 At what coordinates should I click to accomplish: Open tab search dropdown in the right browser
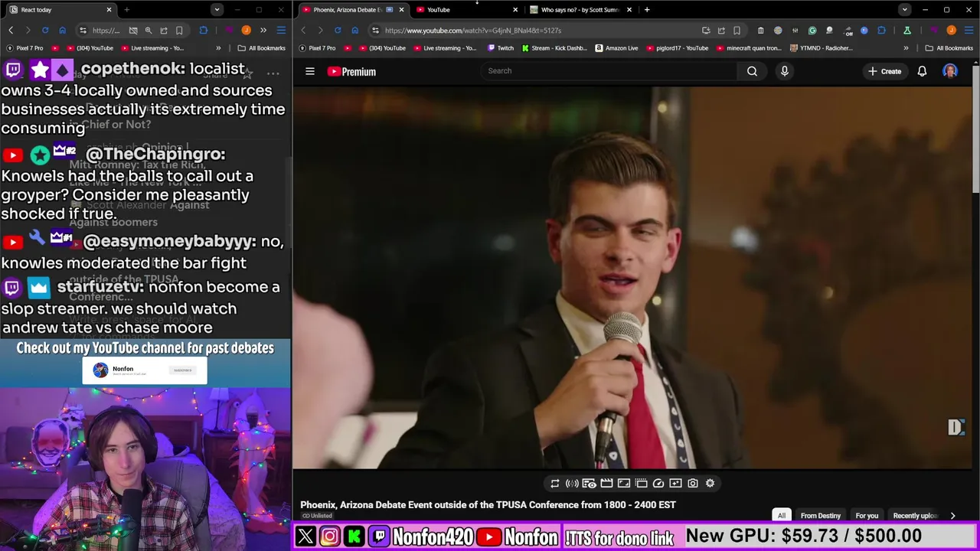905,10
